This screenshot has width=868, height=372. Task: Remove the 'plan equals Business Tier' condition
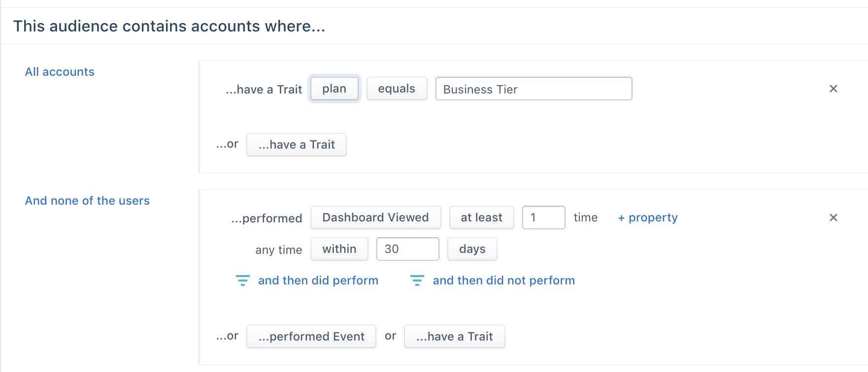(833, 89)
